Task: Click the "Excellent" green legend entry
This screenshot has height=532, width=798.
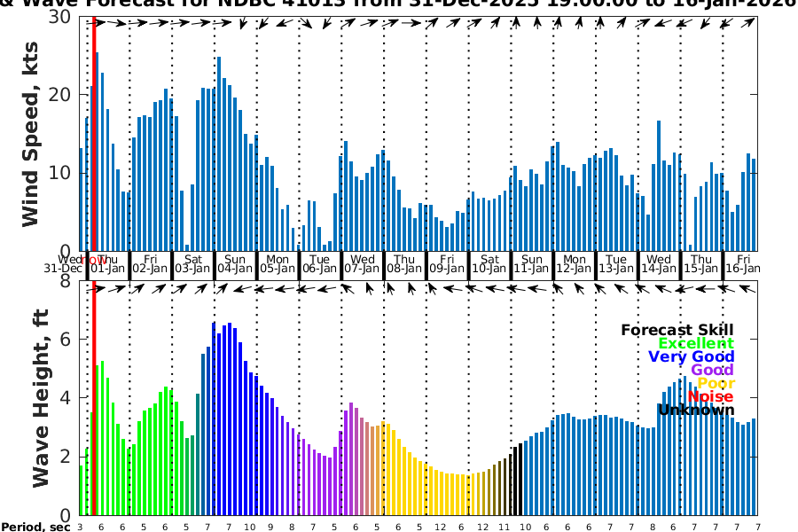Action: point(695,344)
